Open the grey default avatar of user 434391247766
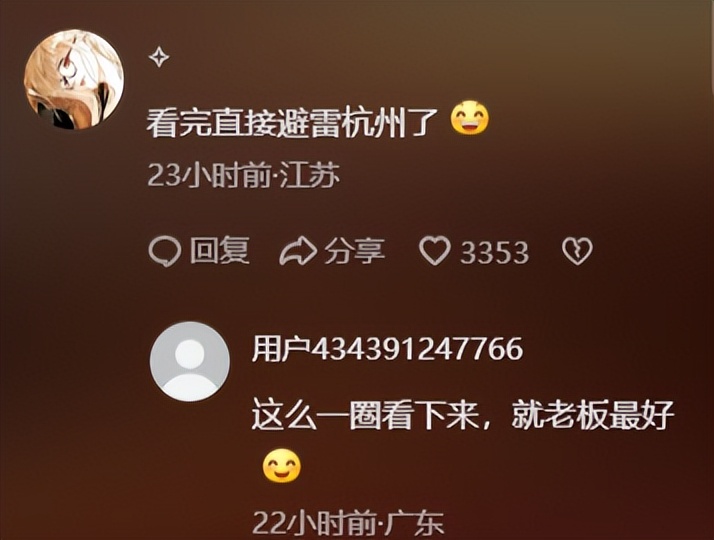The height and width of the screenshot is (540, 714). pos(190,362)
